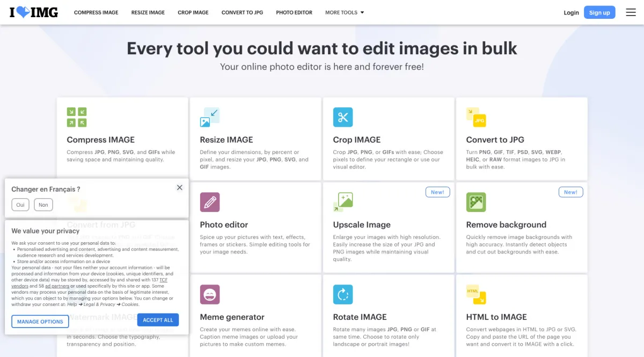Screen dimensions: 644x357
Task: Open COMPRESS IMAGE in the top menu
Action: 96,12
